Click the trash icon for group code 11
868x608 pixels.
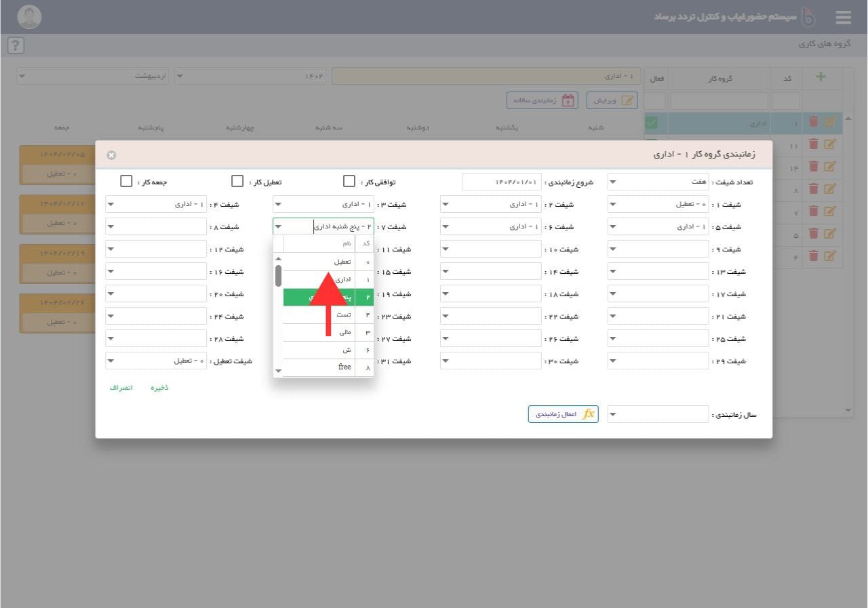tap(813, 144)
